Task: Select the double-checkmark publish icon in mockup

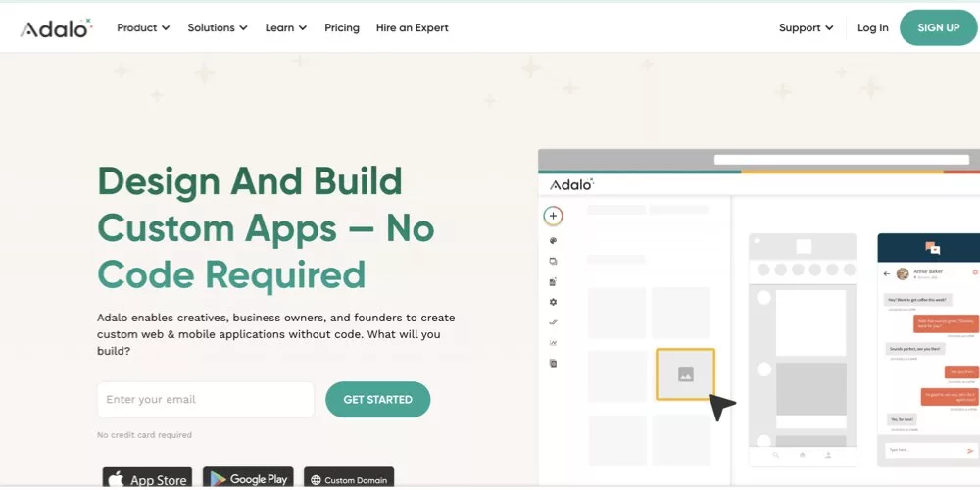Action: click(553, 322)
